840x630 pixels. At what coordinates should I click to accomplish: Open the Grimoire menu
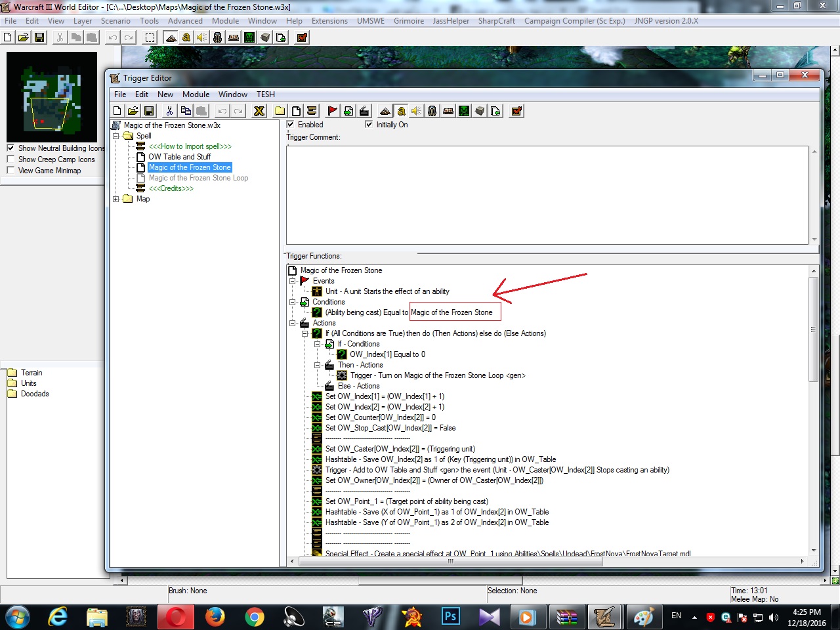coord(409,21)
